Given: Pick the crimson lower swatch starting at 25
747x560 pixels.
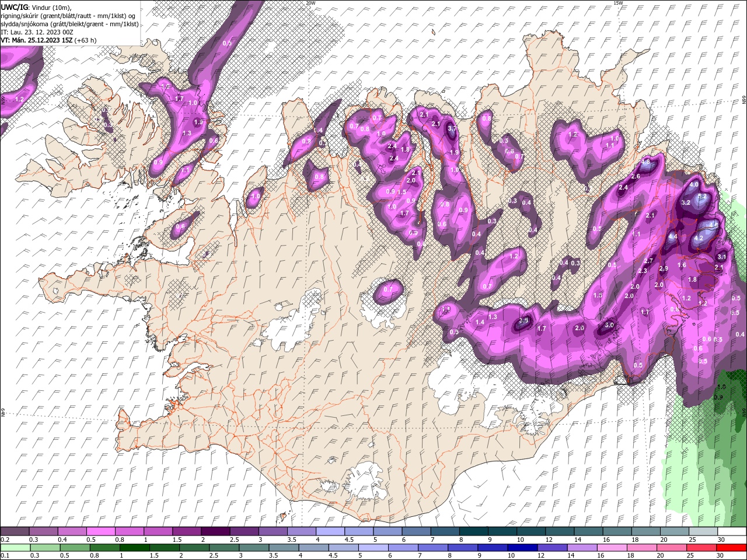Looking at the screenshot, I should (x=702, y=547).
